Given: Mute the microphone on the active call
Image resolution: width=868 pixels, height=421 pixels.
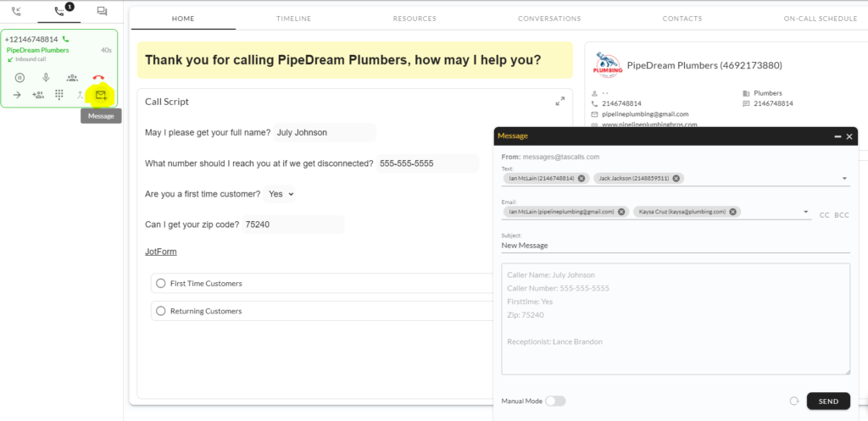Looking at the screenshot, I should (x=47, y=78).
